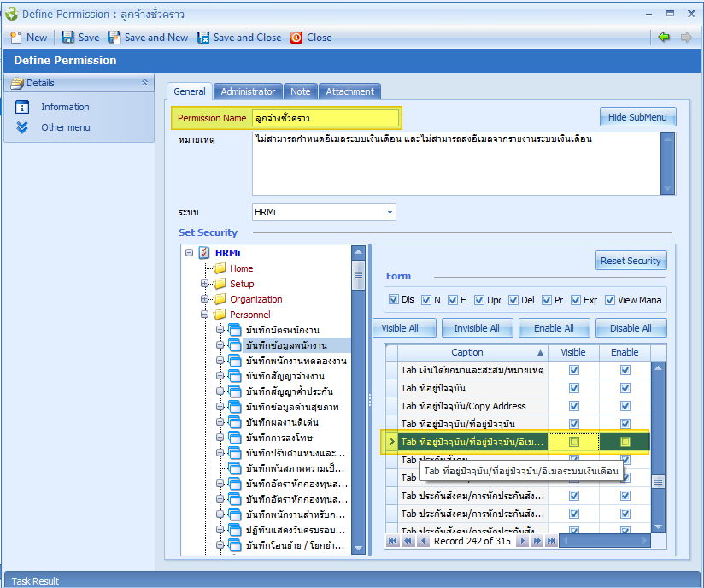Click the Reset Security button
This screenshot has height=588, width=704.
[631, 261]
